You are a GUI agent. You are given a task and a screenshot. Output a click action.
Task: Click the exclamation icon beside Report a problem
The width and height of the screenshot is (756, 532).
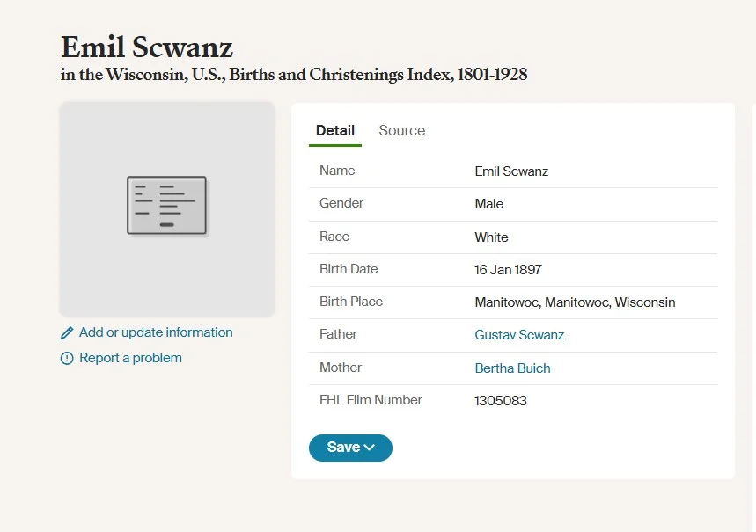click(67, 359)
